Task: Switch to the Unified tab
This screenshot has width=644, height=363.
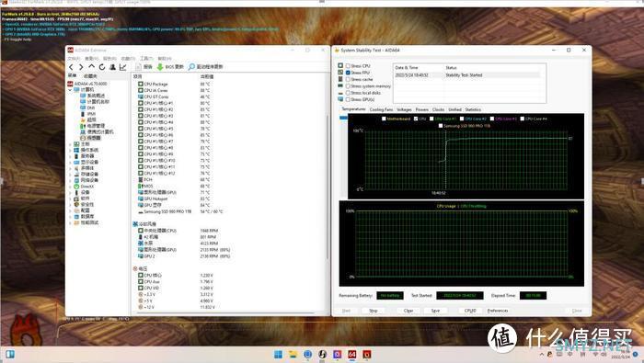Action: pyautogui.click(x=454, y=109)
